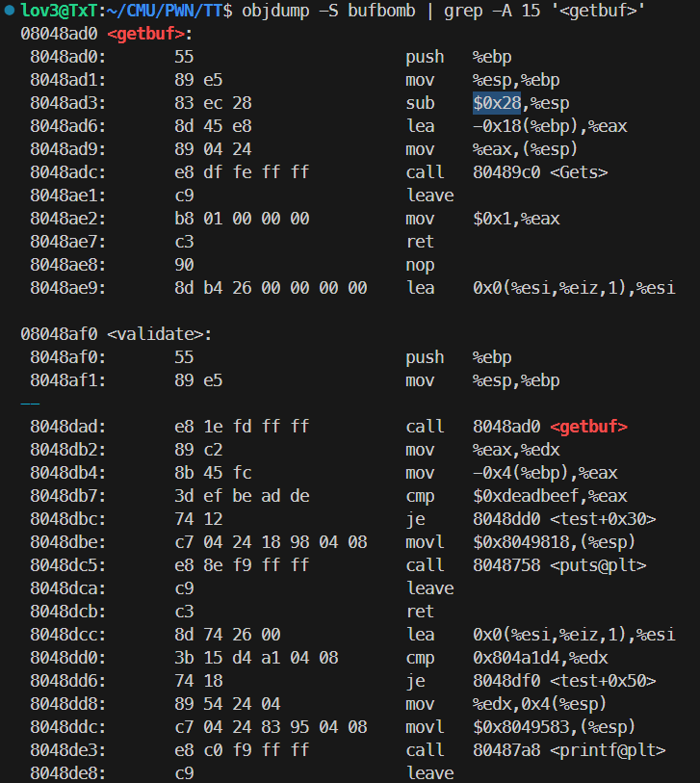Click the red <getbuf> in call instruction
The image size is (700, 783).
pyautogui.click(x=588, y=427)
